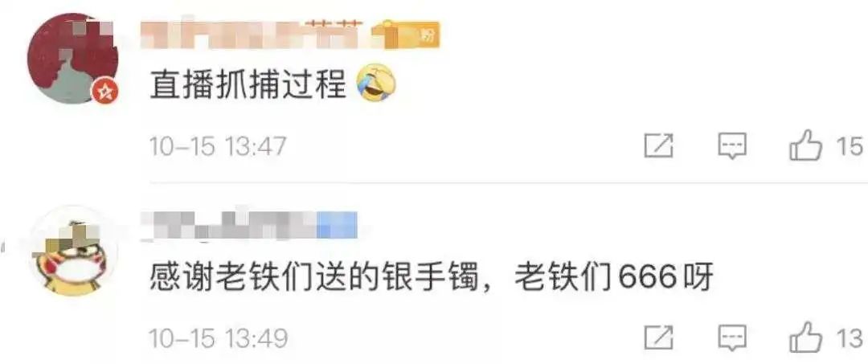Open the red silhouette profile avatar
The width and height of the screenshot is (868, 364).
coord(72,59)
